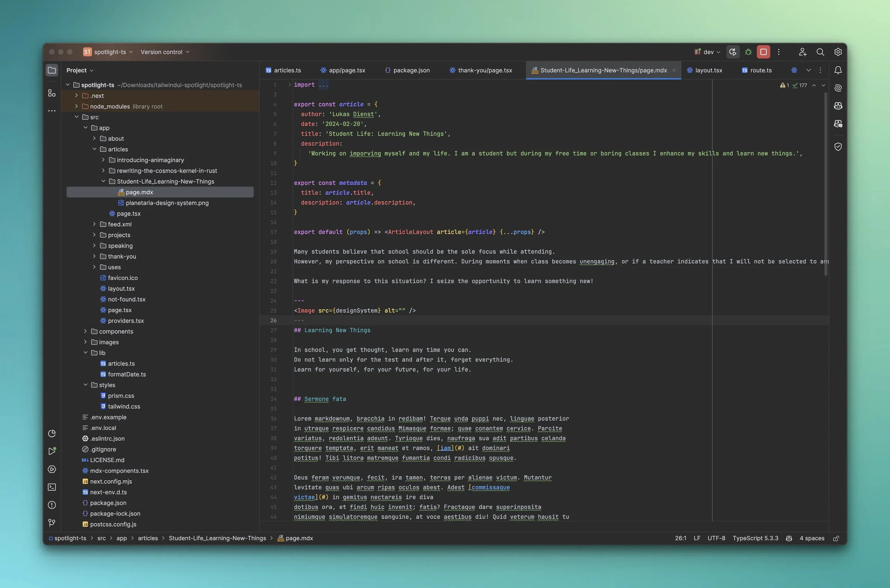
Task: Click the editor vertical scrollbar
Action: [826, 184]
